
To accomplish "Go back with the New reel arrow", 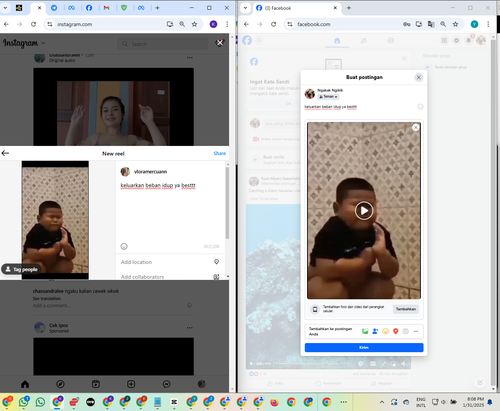I will pyautogui.click(x=5, y=153).
